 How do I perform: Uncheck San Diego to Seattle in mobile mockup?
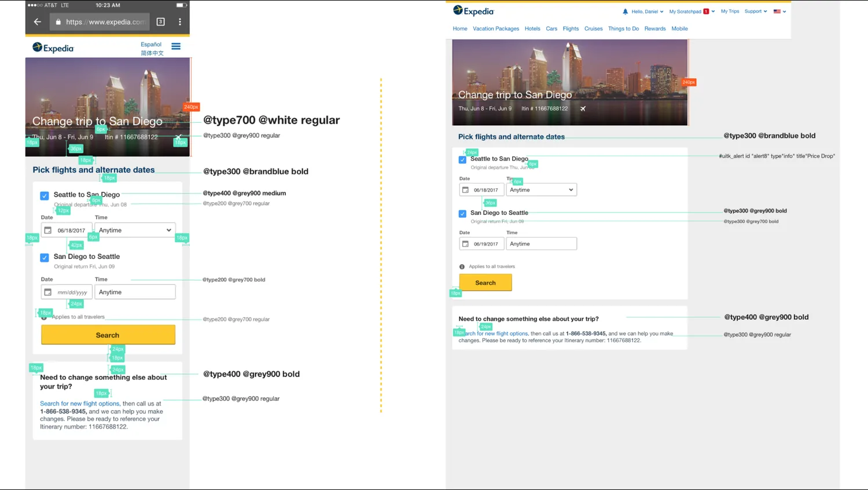click(45, 257)
